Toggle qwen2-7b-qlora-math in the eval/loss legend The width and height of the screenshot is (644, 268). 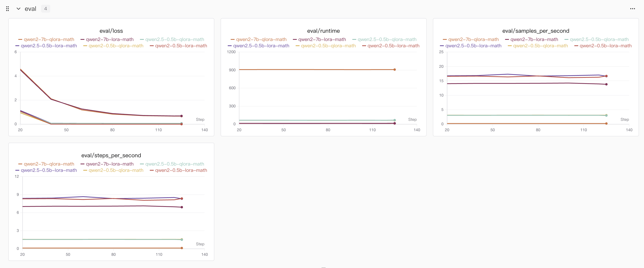coord(49,40)
